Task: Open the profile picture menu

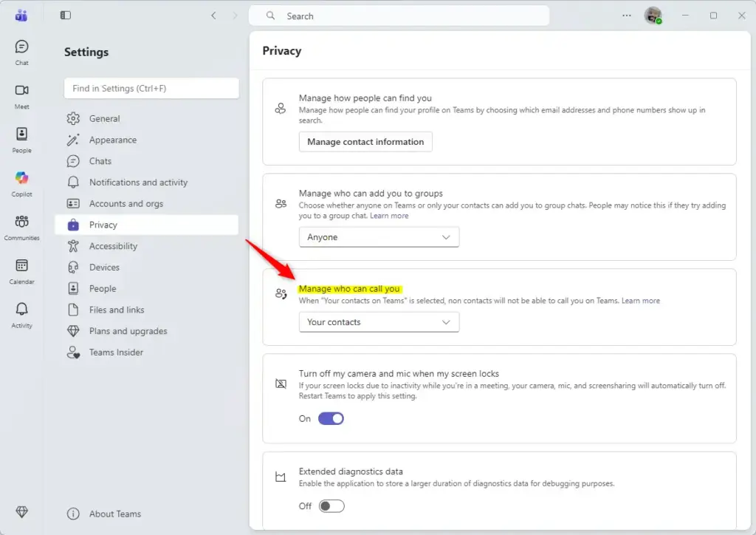Action: tap(653, 16)
